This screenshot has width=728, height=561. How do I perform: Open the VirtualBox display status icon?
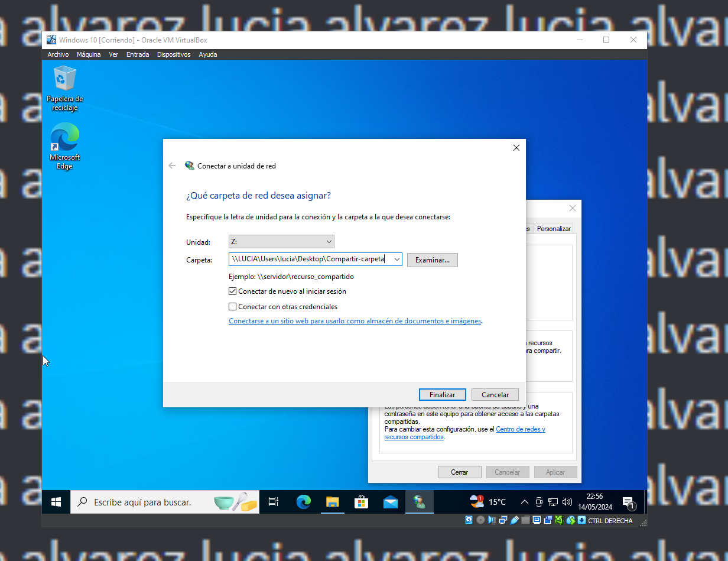[537, 520]
